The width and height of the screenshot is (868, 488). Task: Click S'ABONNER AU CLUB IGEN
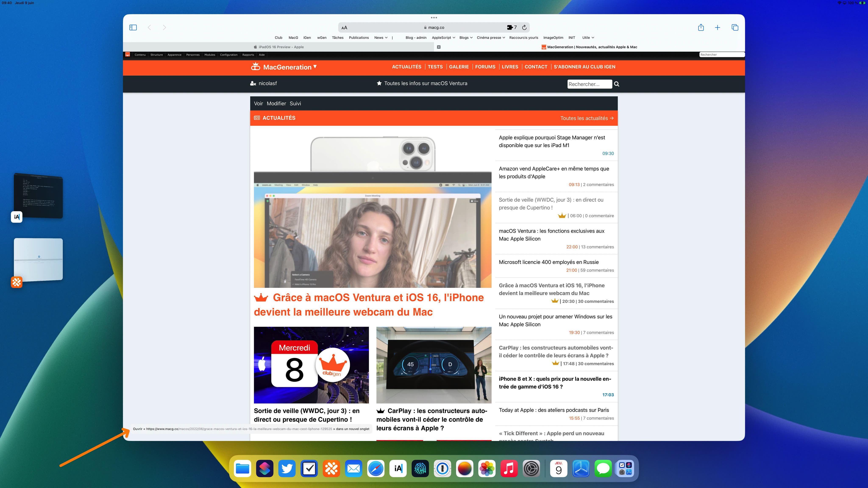[x=584, y=67]
